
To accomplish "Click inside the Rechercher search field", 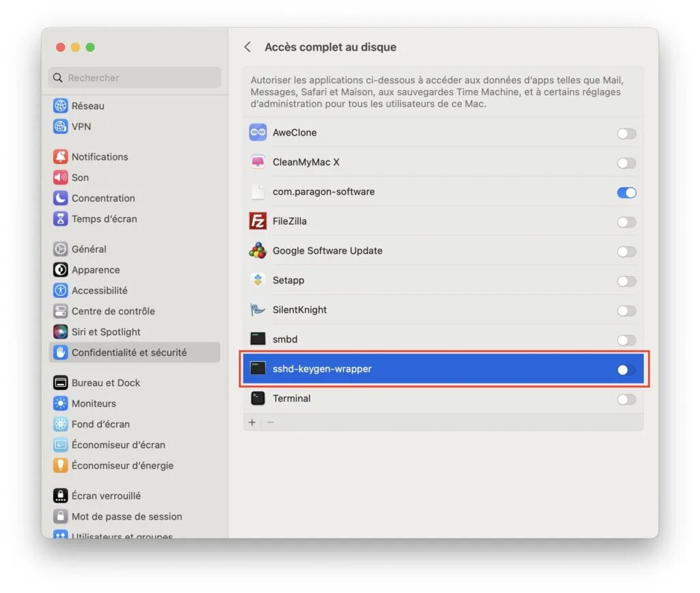I will 133,77.
